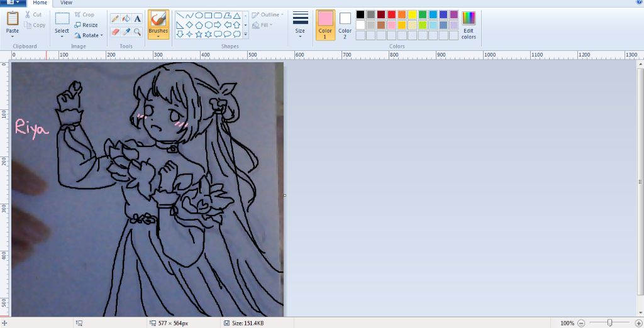Pick the orange color swatch
The height and width of the screenshot is (328, 644).
click(x=402, y=15)
